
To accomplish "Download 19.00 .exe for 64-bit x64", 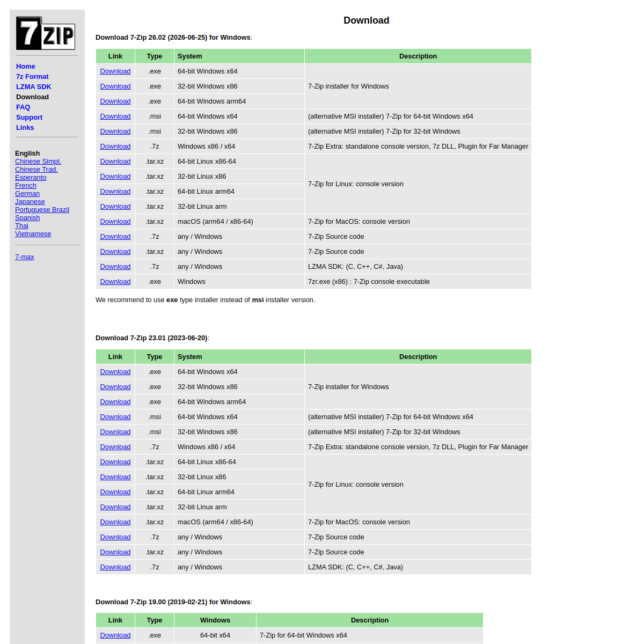I will (115, 635).
